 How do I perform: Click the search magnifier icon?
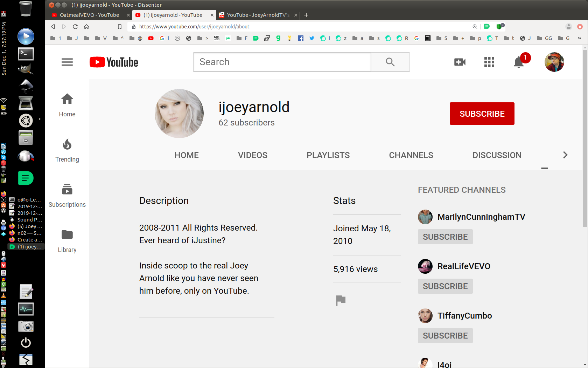tap(390, 62)
